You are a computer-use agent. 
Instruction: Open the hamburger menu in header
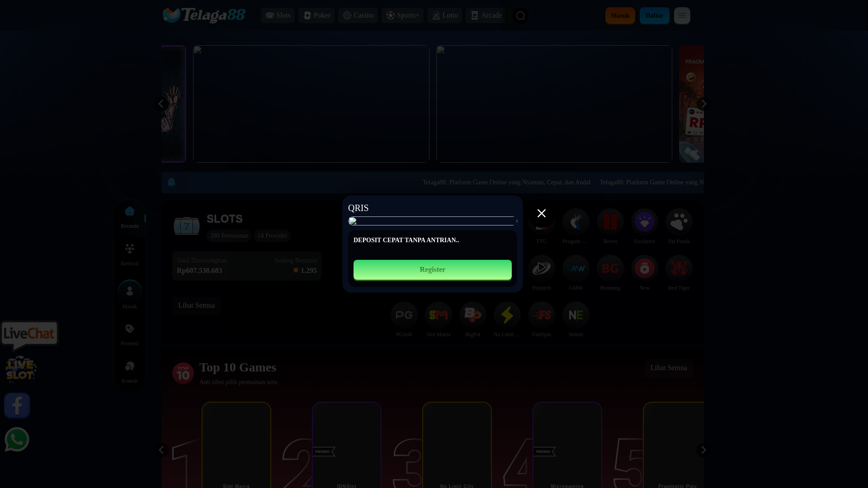pos(682,16)
